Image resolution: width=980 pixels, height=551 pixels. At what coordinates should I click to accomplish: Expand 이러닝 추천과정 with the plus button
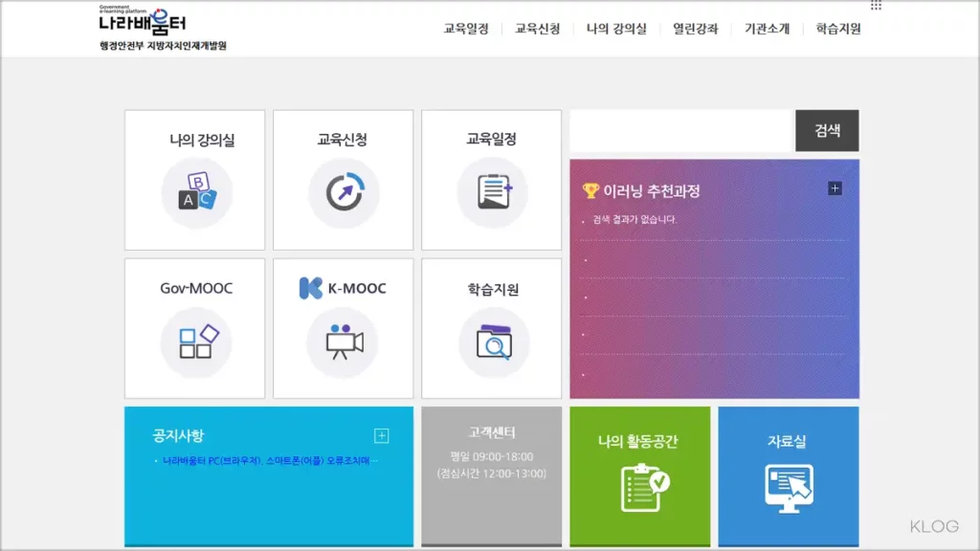(835, 188)
